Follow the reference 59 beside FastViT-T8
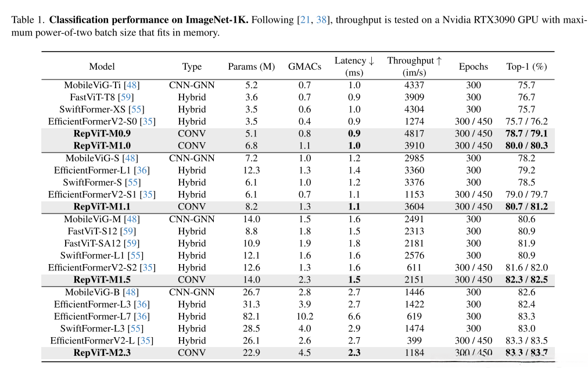This screenshot has width=588, height=372. point(126,97)
